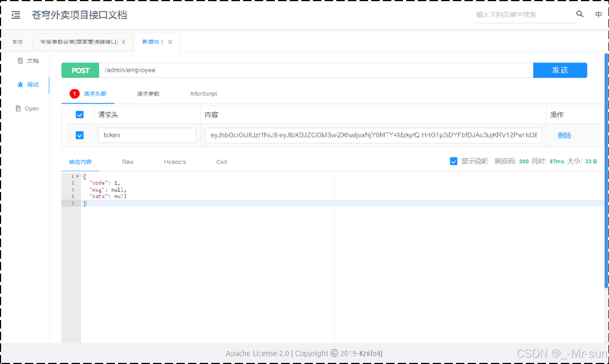Image resolution: width=609 pixels, height=364 pixels.
Task: Show the 响应内容 tab
Action: [x=80, y=162]
